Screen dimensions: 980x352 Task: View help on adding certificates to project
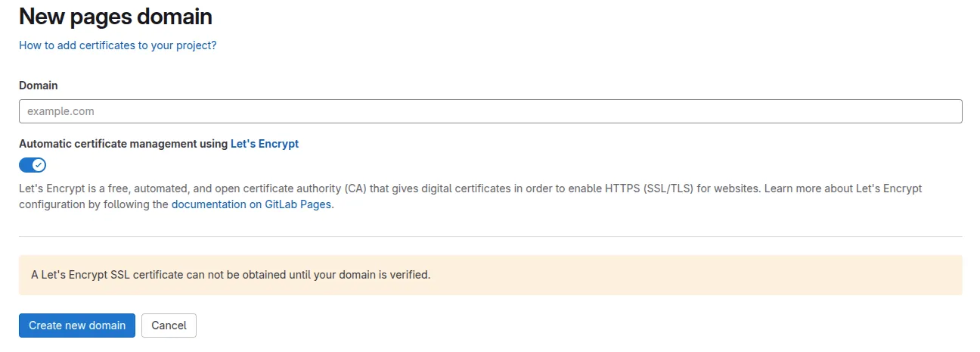pos(117,45)
